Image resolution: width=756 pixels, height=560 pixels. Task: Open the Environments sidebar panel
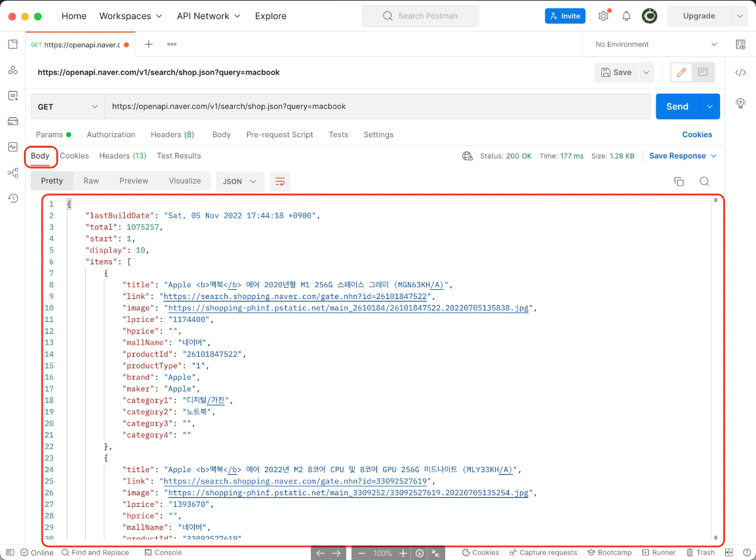pos(13,96)
